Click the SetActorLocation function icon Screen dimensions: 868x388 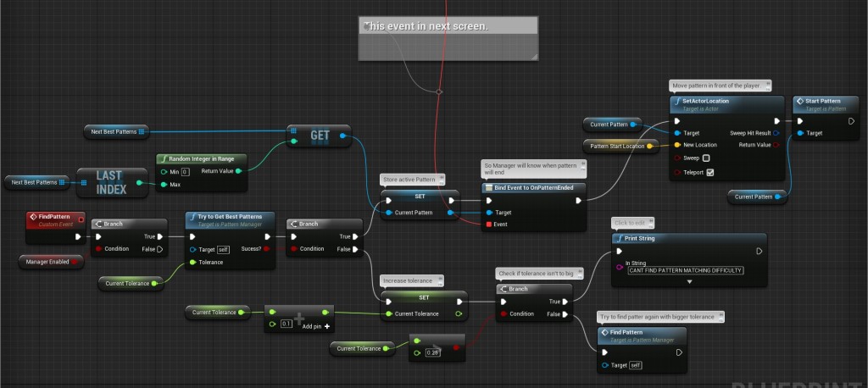677,102
